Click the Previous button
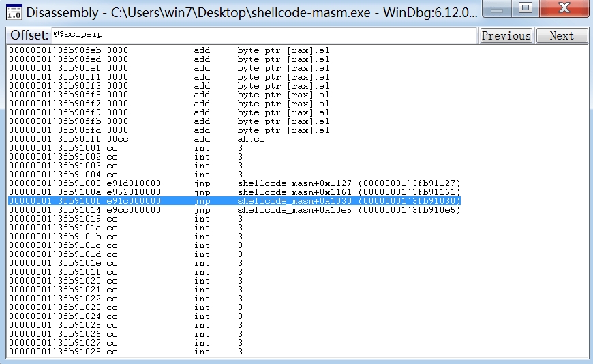Screen dimensions: 593x364 pyautogui.click(x=506, y=35)
